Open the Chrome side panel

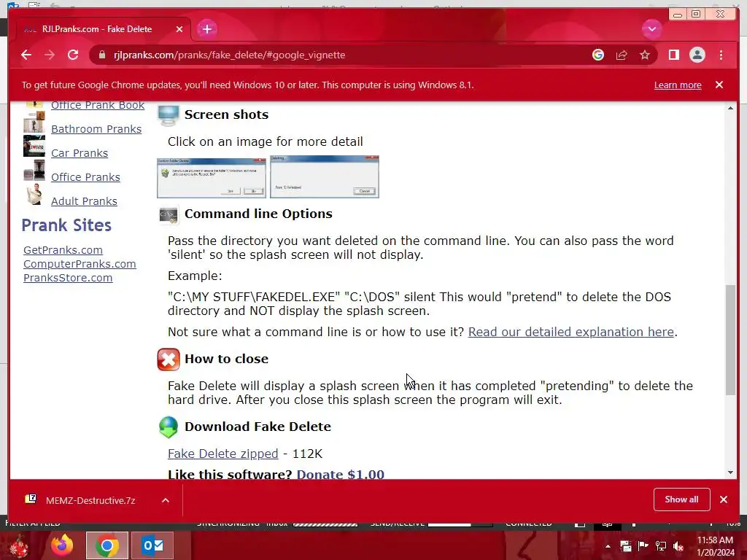[x=673, y=55]
